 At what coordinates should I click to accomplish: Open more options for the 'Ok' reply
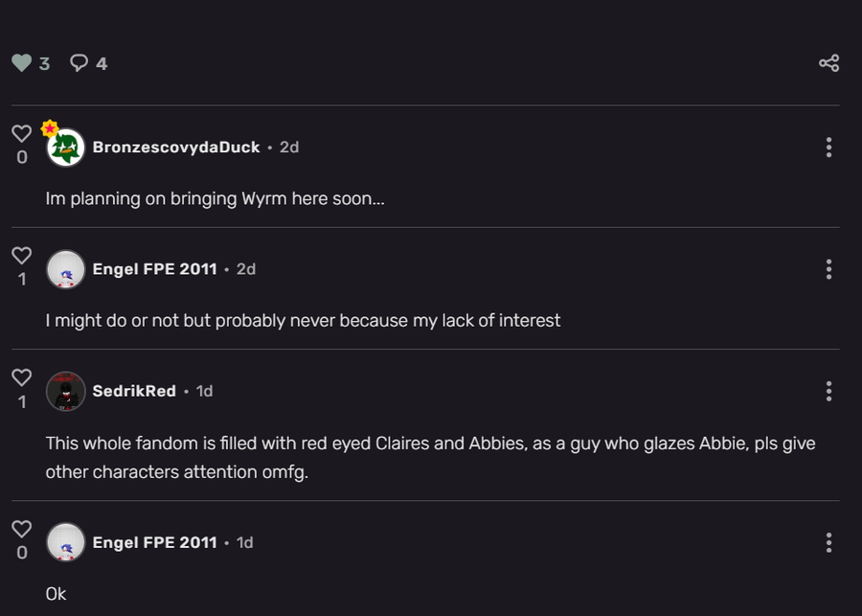pyautogui.click(x=828, y=542)
